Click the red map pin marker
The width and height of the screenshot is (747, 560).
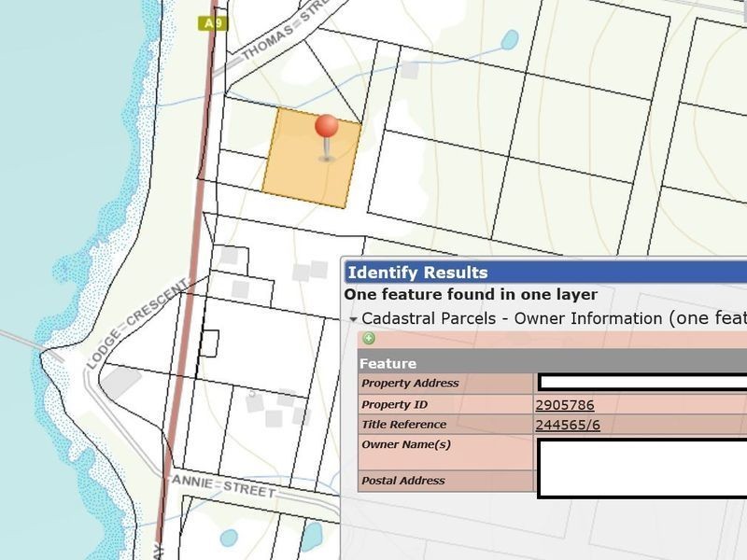pos(327,137)
